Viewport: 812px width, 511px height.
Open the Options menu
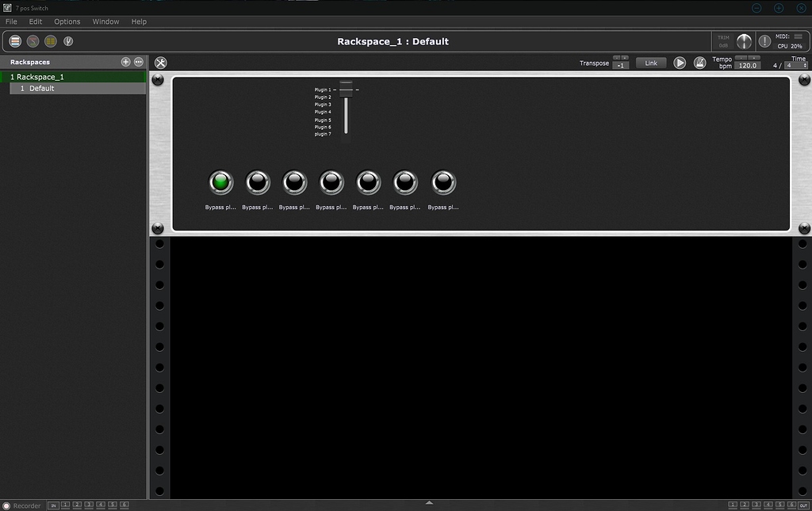(x=67, y=21)
